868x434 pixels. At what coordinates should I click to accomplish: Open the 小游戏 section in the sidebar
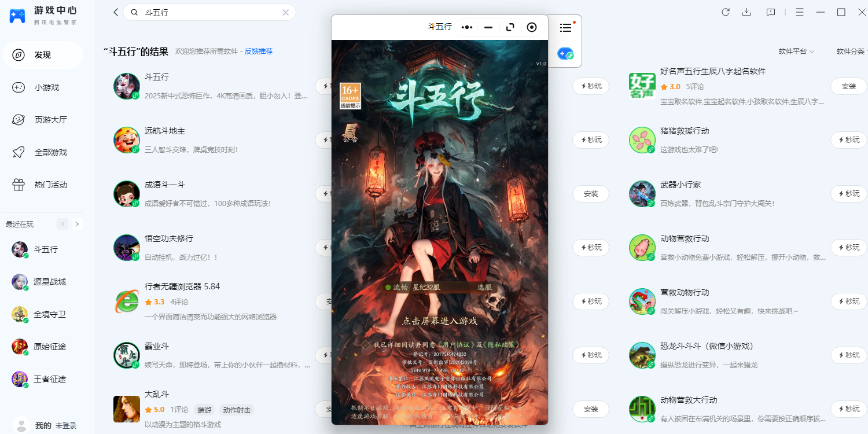click(43, 87)
